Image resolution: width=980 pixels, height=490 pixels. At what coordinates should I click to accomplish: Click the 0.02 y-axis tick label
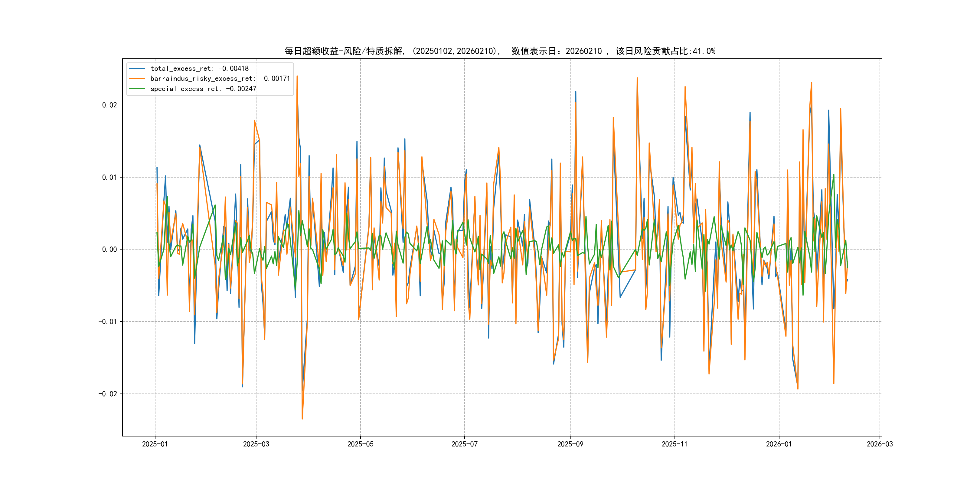[109, 105]
